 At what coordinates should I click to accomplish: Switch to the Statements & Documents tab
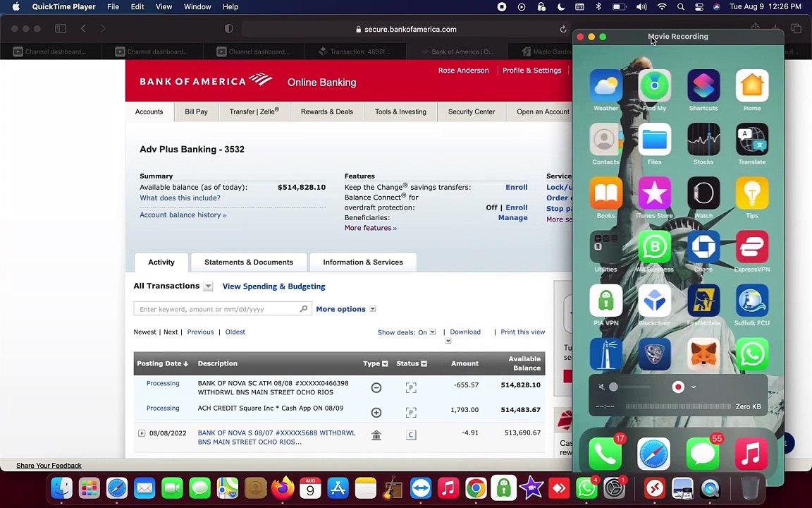tap(249, 262)
